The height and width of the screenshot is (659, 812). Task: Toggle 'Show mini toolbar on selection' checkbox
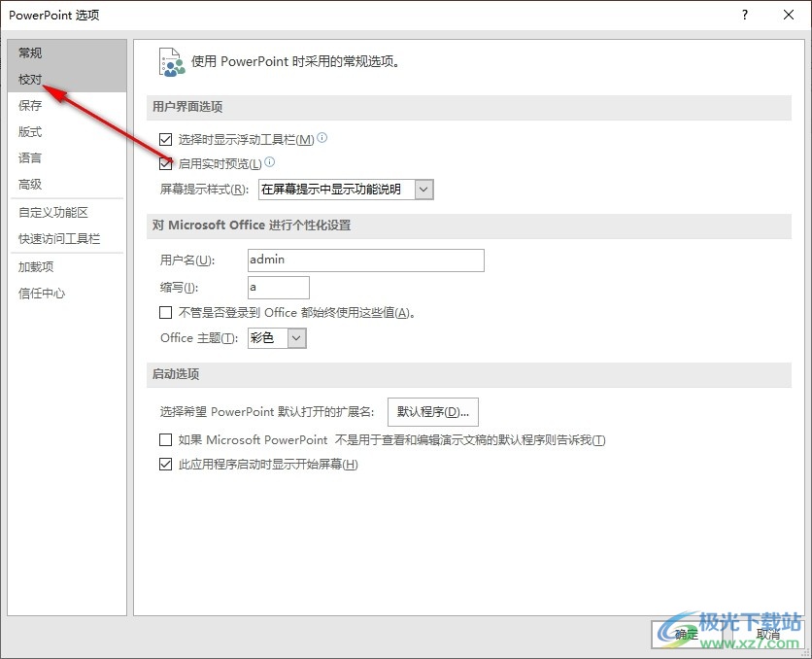point(165,140)
